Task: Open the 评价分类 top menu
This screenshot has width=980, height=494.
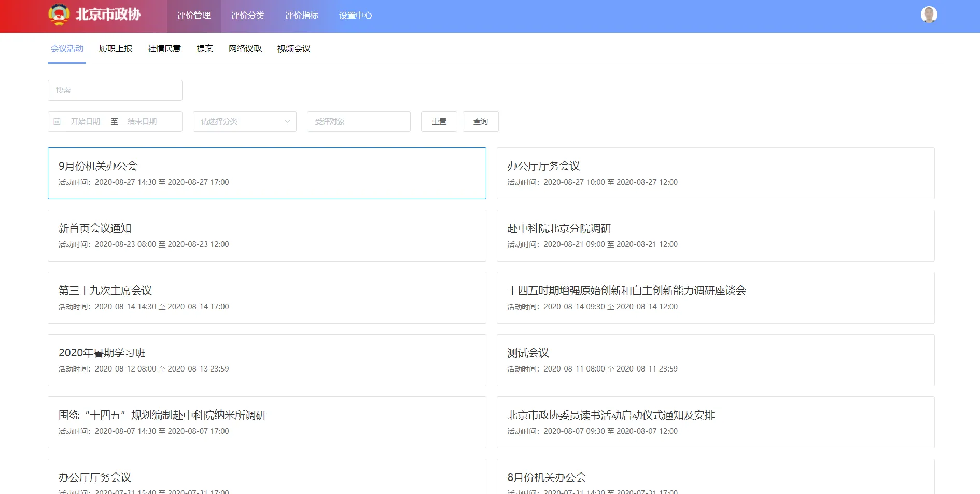Action: [x=248, y=16]
